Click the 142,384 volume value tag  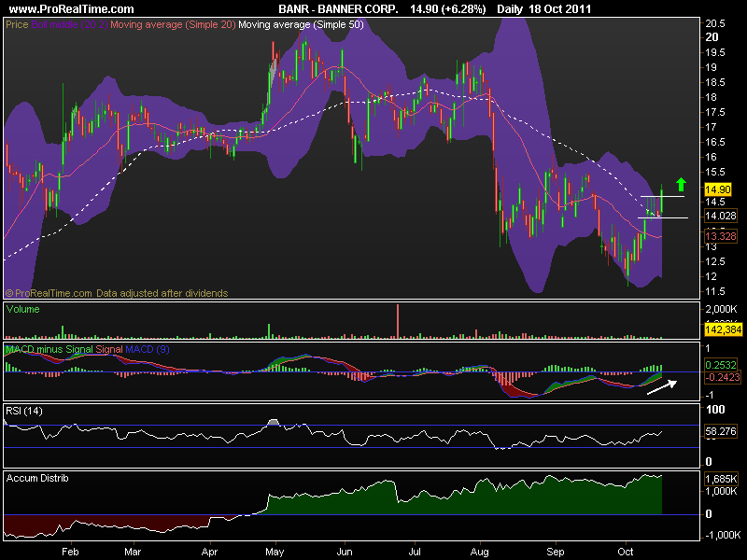(x=723, y=329)
